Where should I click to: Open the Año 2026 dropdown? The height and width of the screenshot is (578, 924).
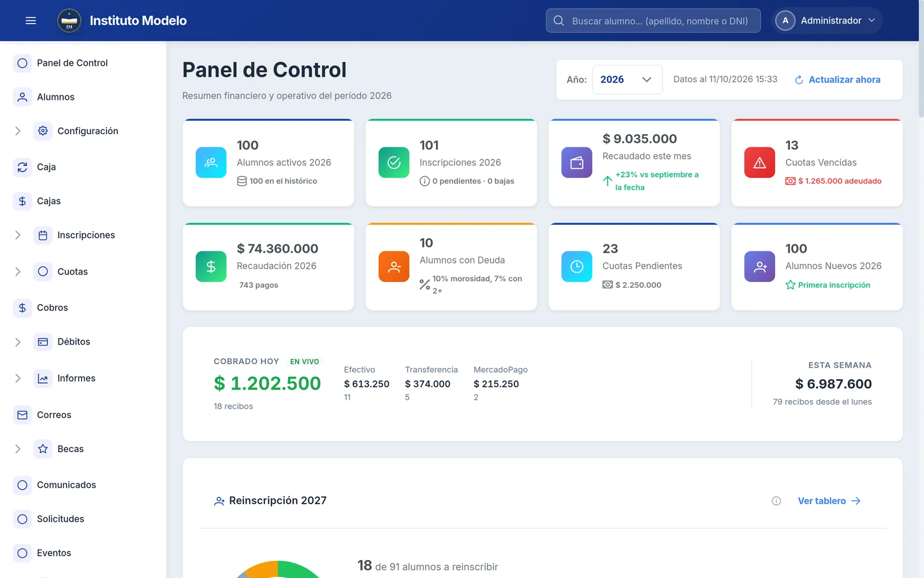(x=627, y=80)
